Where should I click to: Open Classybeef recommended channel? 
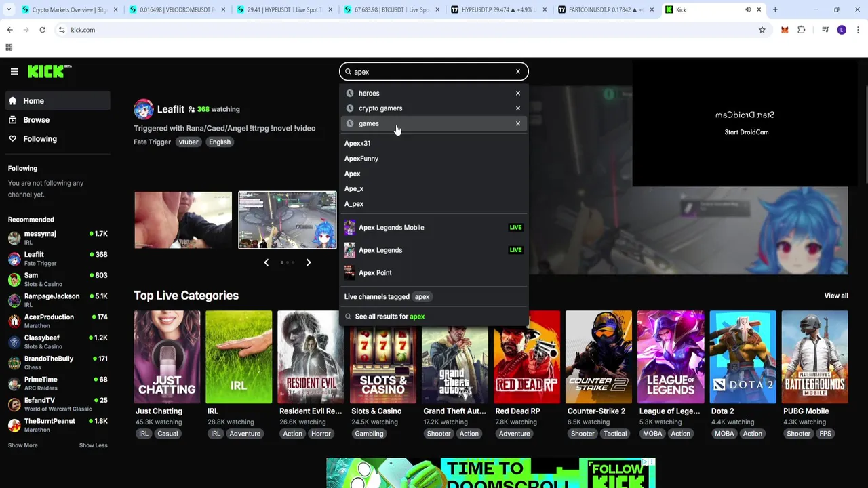coord(57,342)
